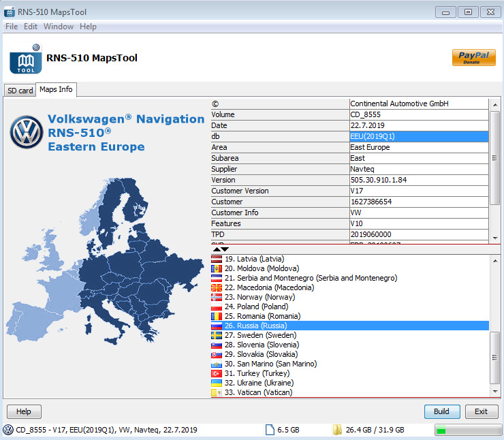Click the Volkswagen logo above the map
Viewport: 504px width, 440px height.
click(26, 131)
